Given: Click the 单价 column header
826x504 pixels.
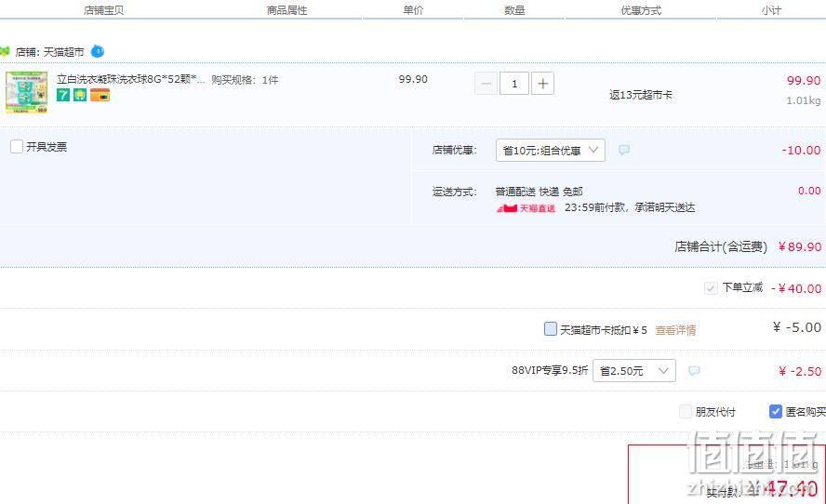Looking at the screenshot, I should pos(413,10).
